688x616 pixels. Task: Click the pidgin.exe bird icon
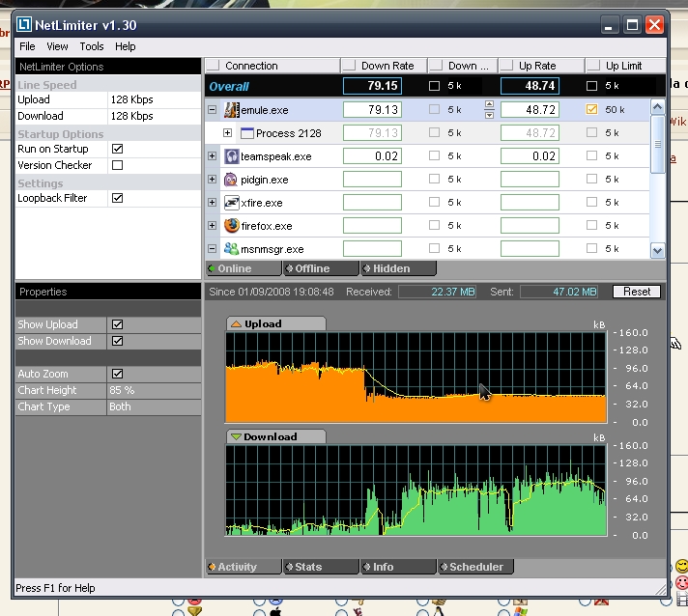point(231,180)
